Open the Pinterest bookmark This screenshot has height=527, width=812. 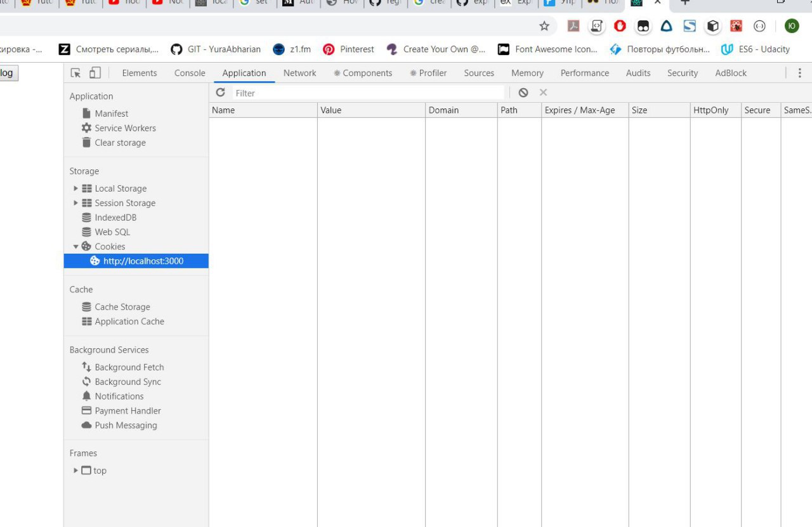(x=348, y=49)
